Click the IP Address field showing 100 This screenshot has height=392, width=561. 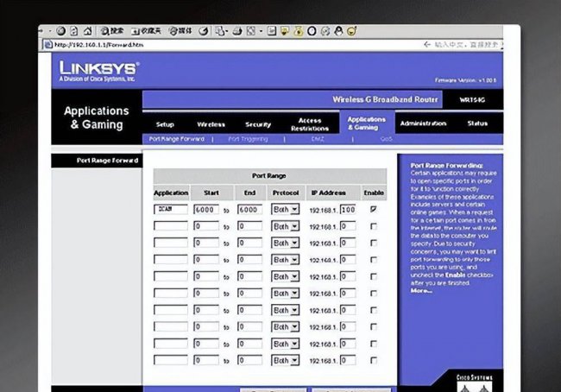click(x=348, y=210)
